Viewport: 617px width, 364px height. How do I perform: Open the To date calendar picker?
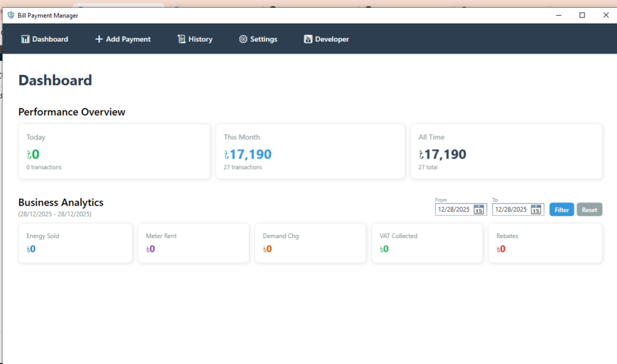pyautogui.click(x=536, y=210)
